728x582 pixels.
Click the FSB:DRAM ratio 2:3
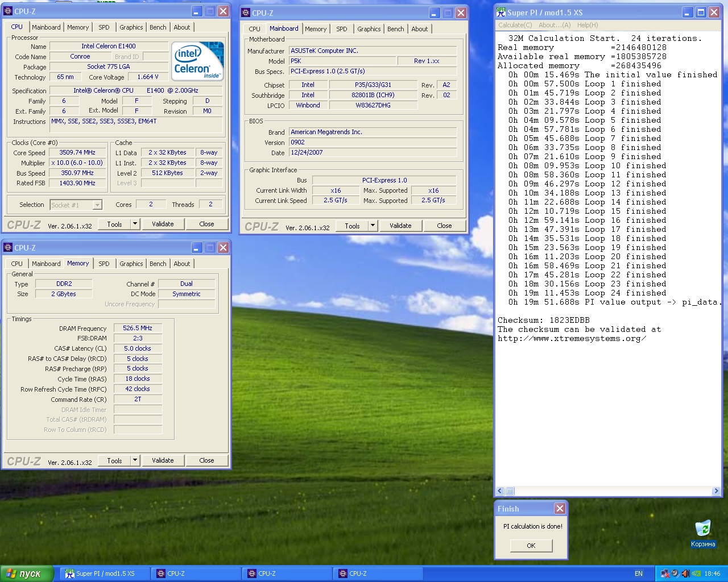(138, 338)
